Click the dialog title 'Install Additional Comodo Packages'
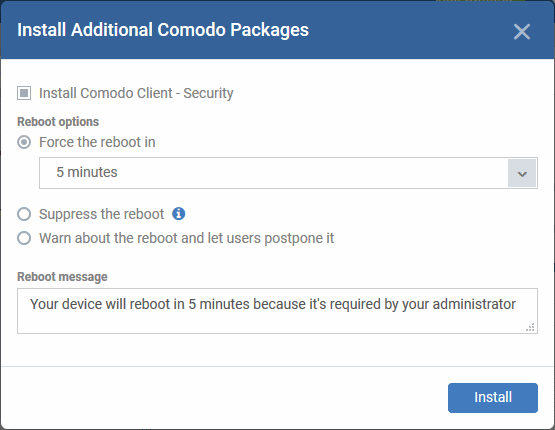The height and width of the screenshot is (430, 555). click(x=163, y=30)
